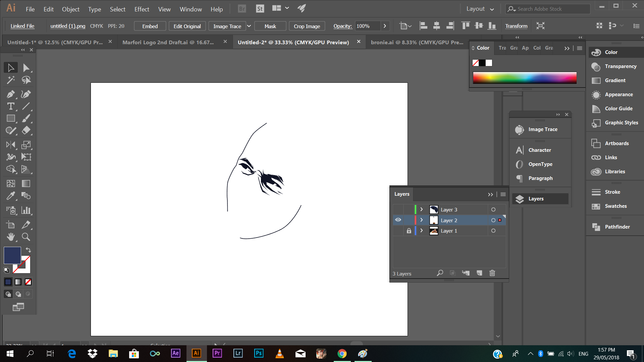Switch to Untitled-1 document tab
644x362 pixels.
pyautogui.click(x=55, y=42)
